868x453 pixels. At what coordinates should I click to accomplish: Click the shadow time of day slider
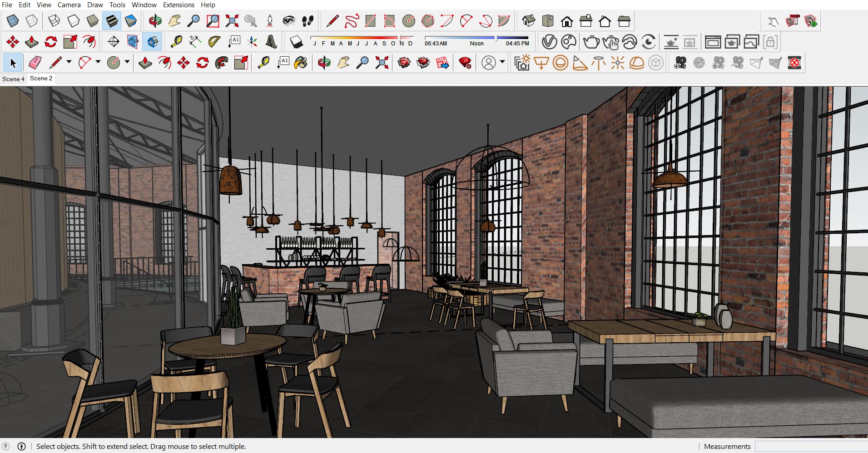point(476,38)
